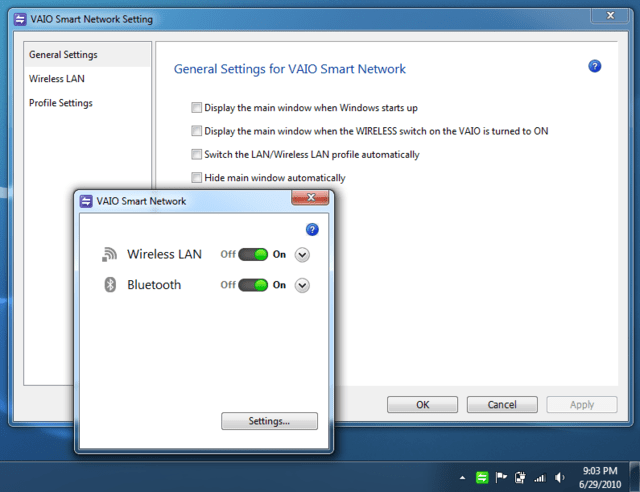640x492 pixels.
Task: Confirm with the OK button
Action: pos(422,405)
